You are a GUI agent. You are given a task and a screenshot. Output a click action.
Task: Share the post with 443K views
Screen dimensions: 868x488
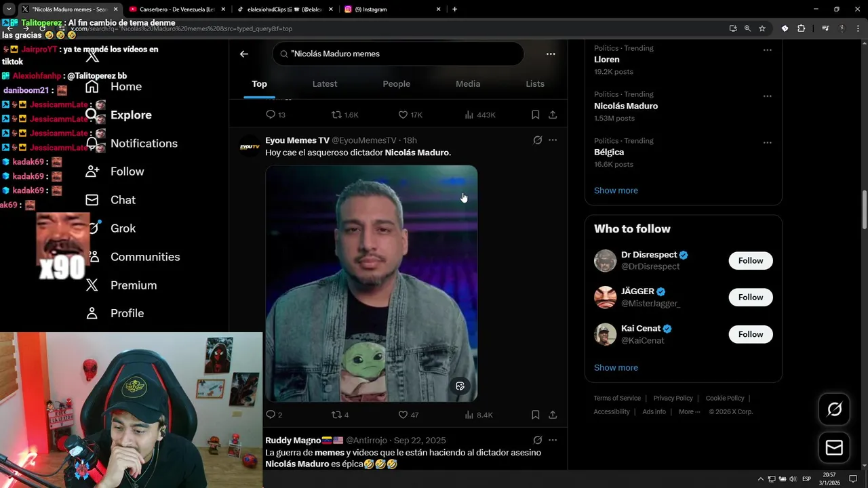[553, 115]
